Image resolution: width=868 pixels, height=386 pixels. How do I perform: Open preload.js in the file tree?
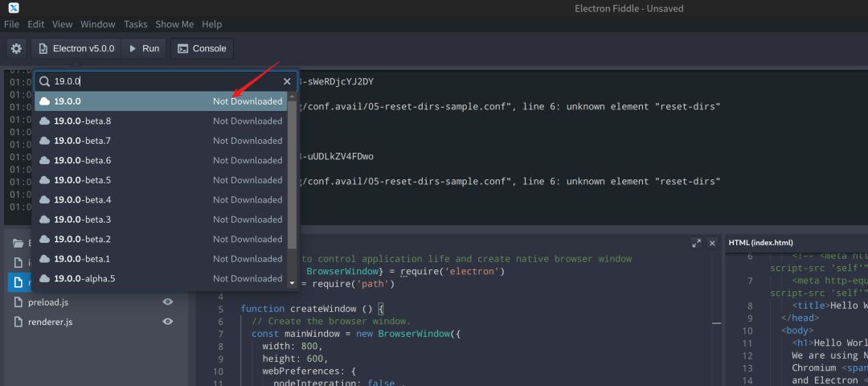click(48, 302)
